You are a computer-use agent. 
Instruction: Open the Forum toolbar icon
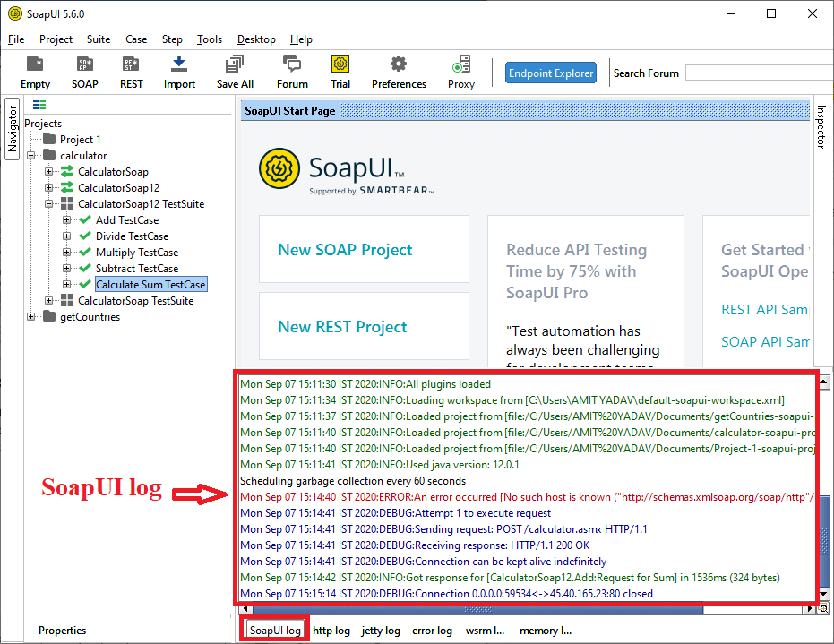pos(292,73)
